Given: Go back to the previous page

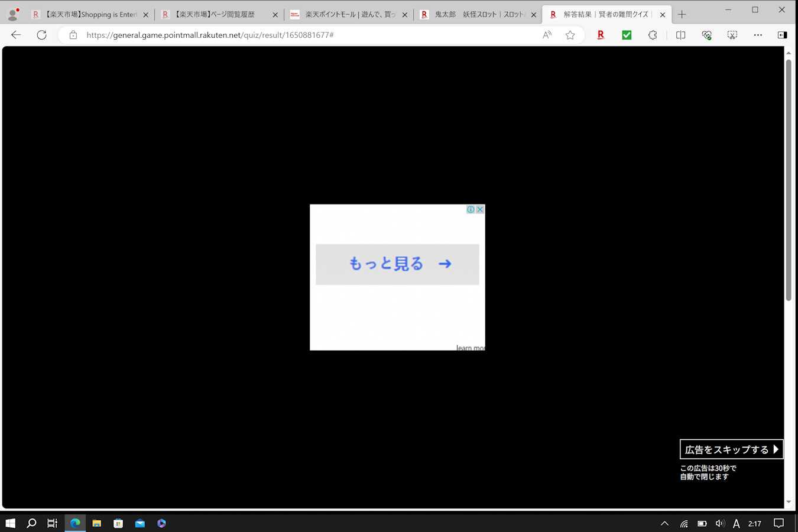Looking at the screenshot, I should coord(16,35).
